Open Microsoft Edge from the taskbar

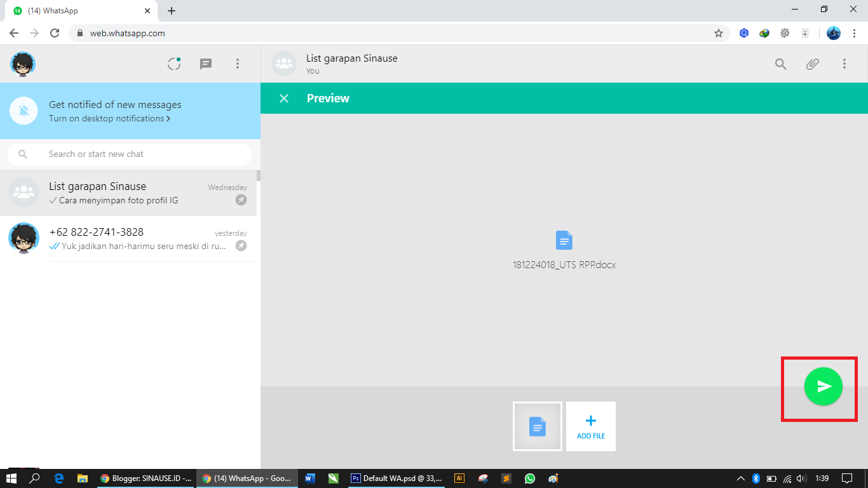[x=59, y=478]
